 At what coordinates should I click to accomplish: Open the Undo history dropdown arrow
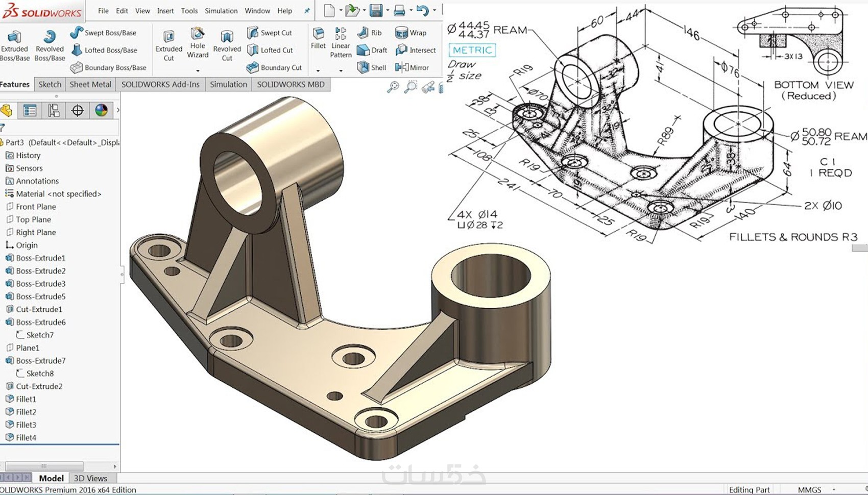point(435,10)
